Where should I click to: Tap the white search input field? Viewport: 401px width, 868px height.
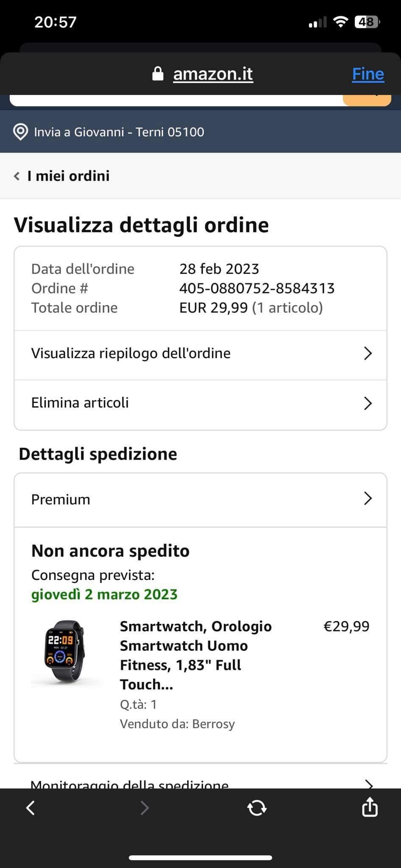point(176,100)
